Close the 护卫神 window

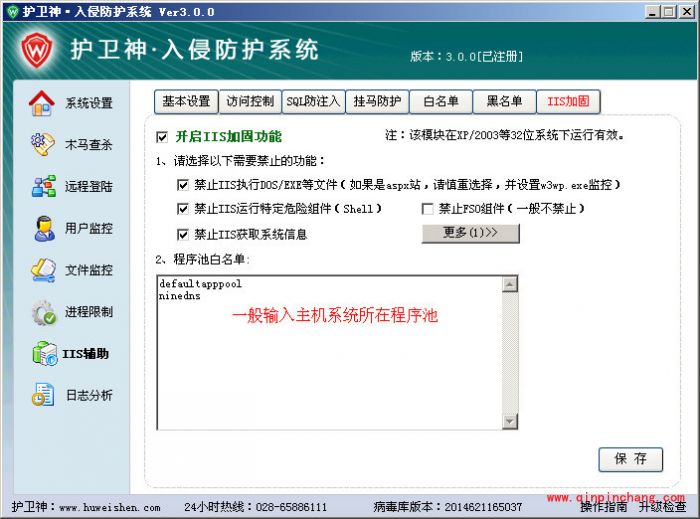pyautogui.click(x=686, y=12)
